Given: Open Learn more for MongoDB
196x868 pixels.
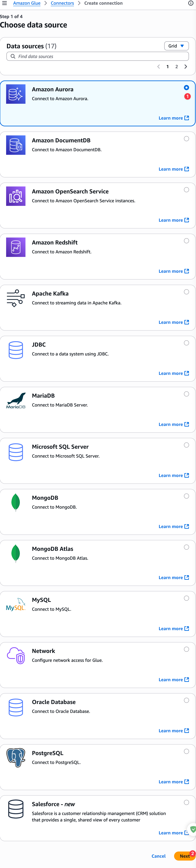Looking at the screenshot, I should pos(174,526).
